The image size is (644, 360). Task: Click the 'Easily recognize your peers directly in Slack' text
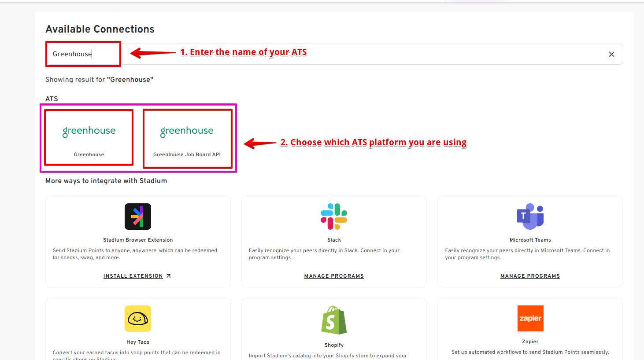(x=324, y=254)
